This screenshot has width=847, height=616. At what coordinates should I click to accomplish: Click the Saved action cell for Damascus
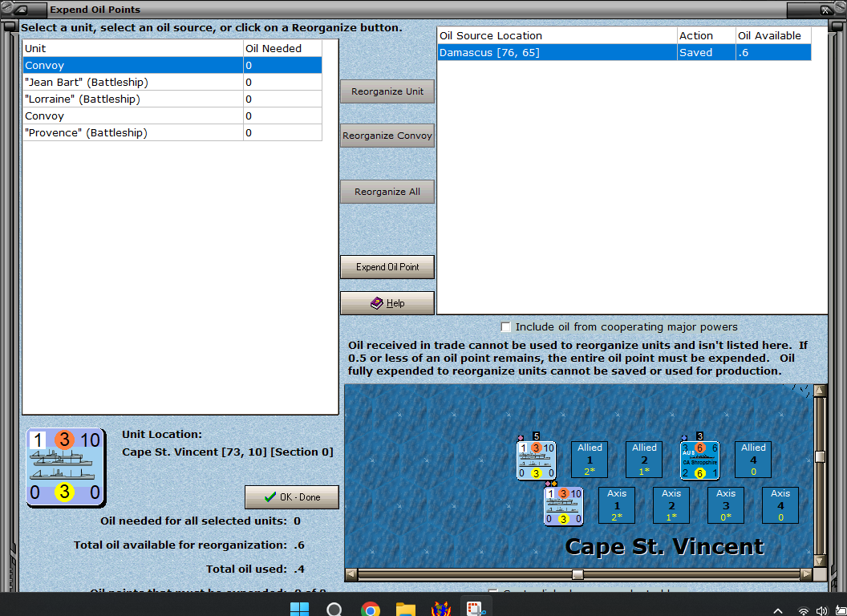[x=707, y=52]
